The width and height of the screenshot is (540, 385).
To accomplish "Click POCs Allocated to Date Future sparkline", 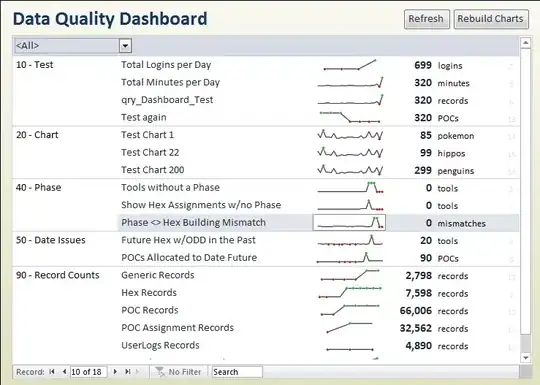I will point(350,258).
